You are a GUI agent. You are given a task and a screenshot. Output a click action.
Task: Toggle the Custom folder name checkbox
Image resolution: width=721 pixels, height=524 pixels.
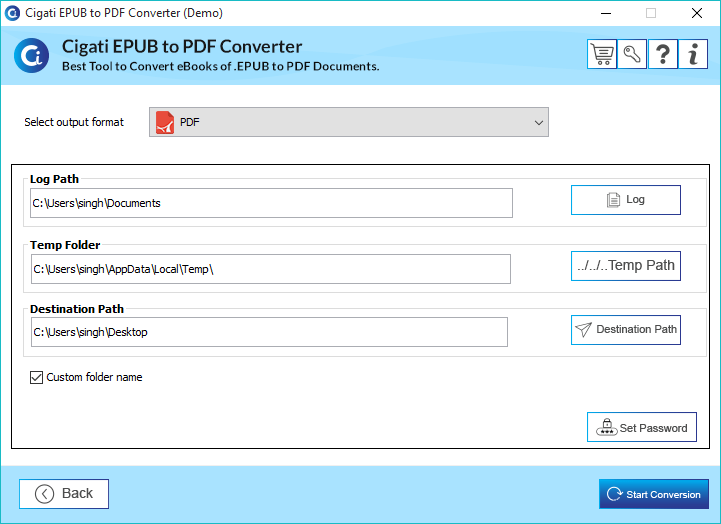click(x=36, y=377)
